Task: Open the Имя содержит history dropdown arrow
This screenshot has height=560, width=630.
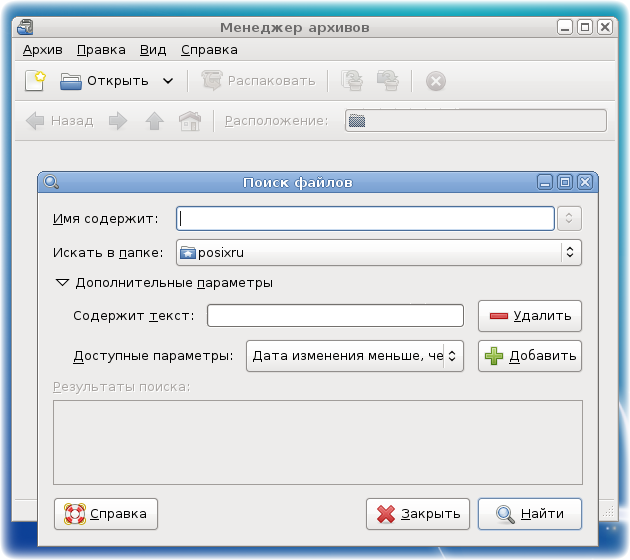Action: pyautogui.click(x=569, y=219)
